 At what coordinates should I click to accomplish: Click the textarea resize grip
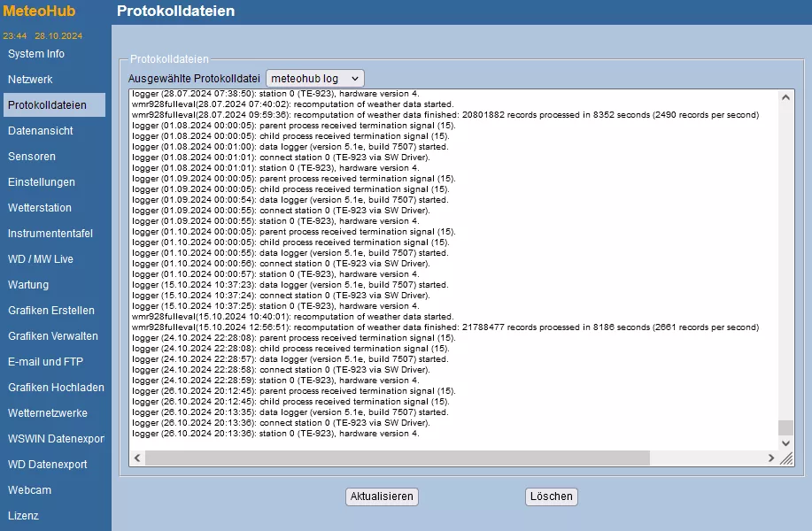point(786,458)
